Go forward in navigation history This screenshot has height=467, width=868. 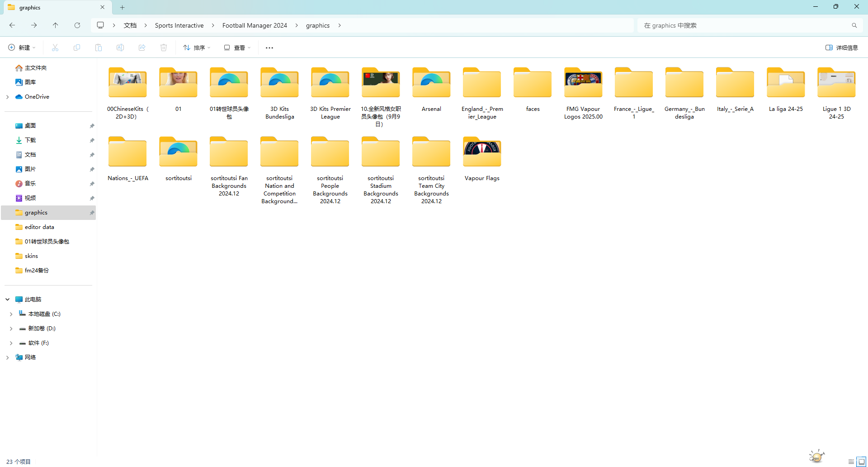point(34,25)
